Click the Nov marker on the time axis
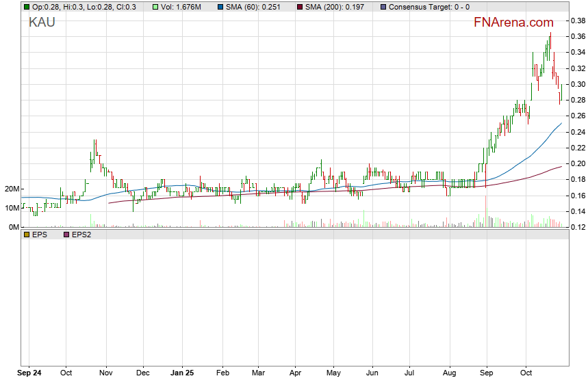 [x=105, y=374]
